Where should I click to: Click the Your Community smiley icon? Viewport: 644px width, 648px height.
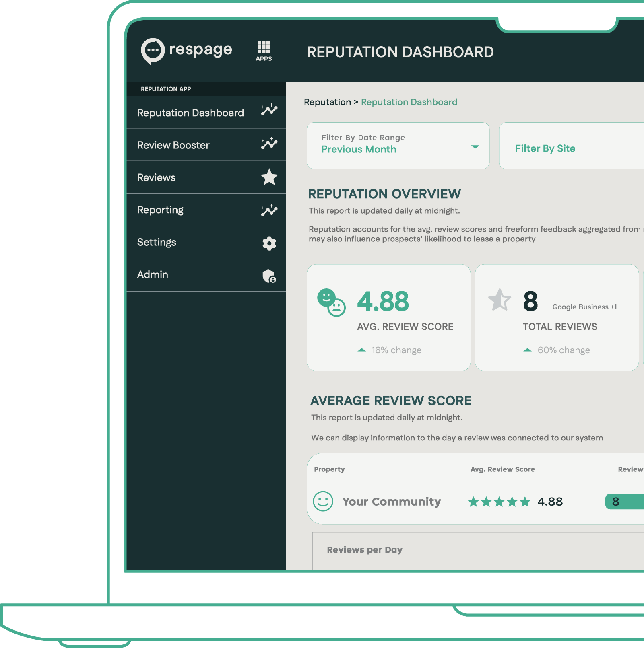coord(323,501)
